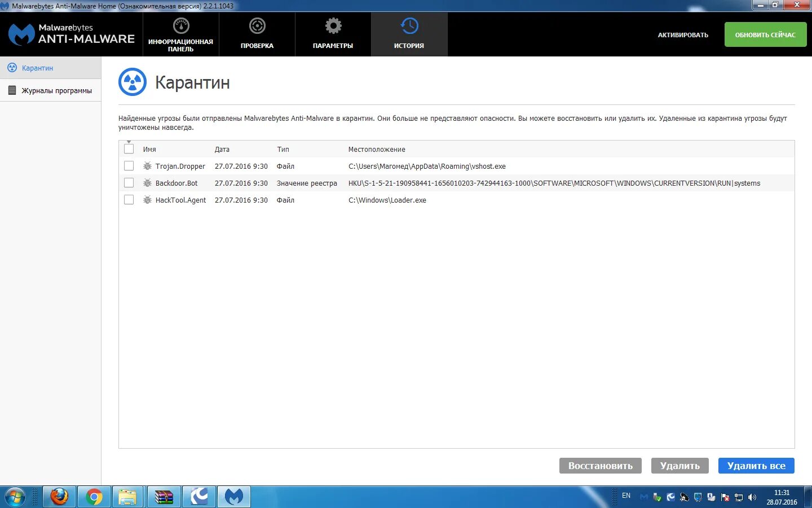The width and height of the screenshot is (812, 508).
Task: Click the bug icon next to Trojan.Dropper
Action: 147,166
